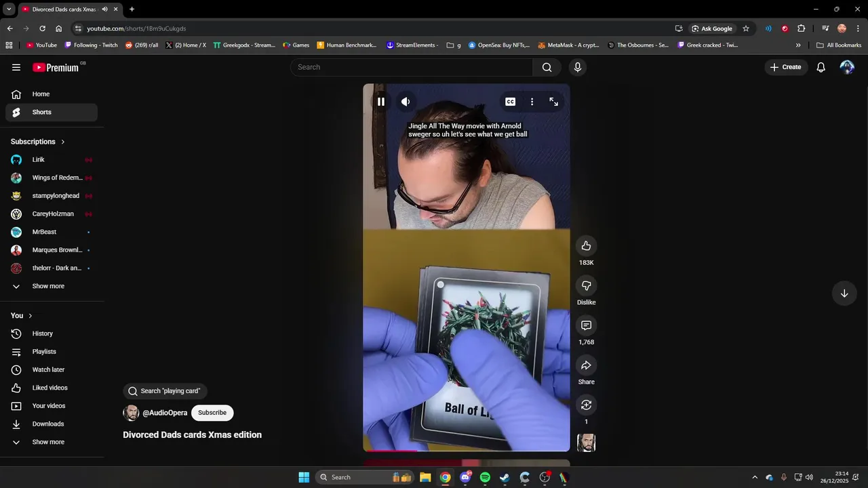868x488 pixels.
Task: Open the YouTube hamburger guide menu
Action: click(16, 67)
